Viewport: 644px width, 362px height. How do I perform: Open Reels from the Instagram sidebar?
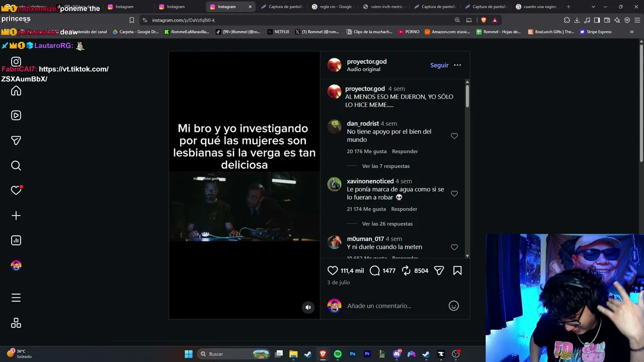(16, 115)
